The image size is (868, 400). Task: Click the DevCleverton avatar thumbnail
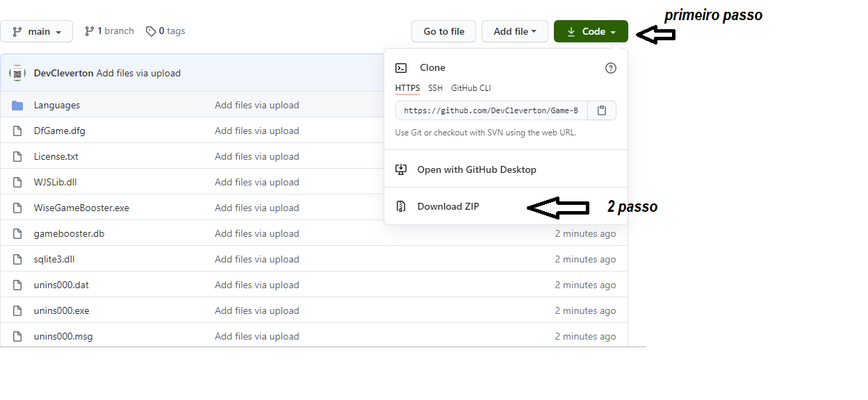point(17,73)
